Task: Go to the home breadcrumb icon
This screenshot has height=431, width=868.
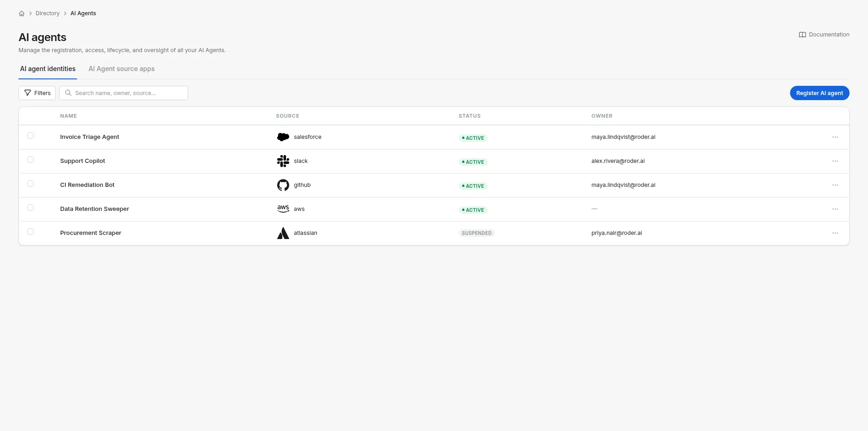Action: pos(22,13)
